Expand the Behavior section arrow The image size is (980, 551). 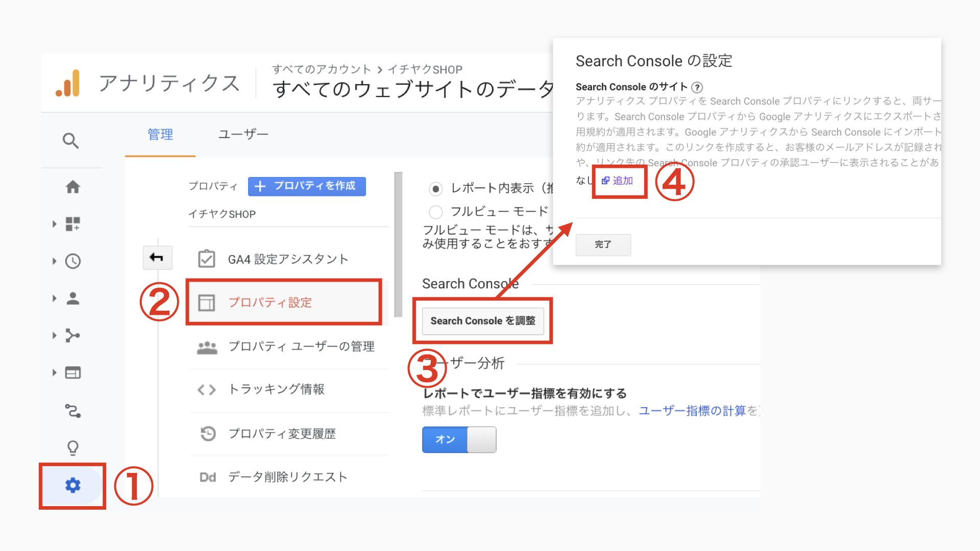pos(54,373)
